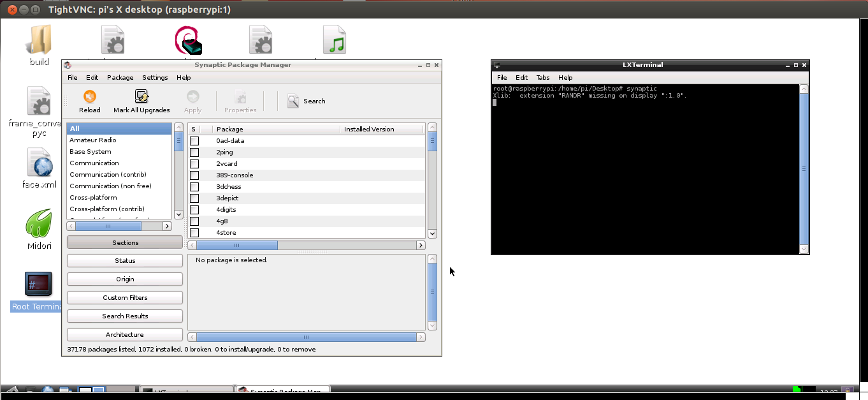Screen dimensions: 868x400
Task: Click the Architecture filter button
Action: (125, 334)
